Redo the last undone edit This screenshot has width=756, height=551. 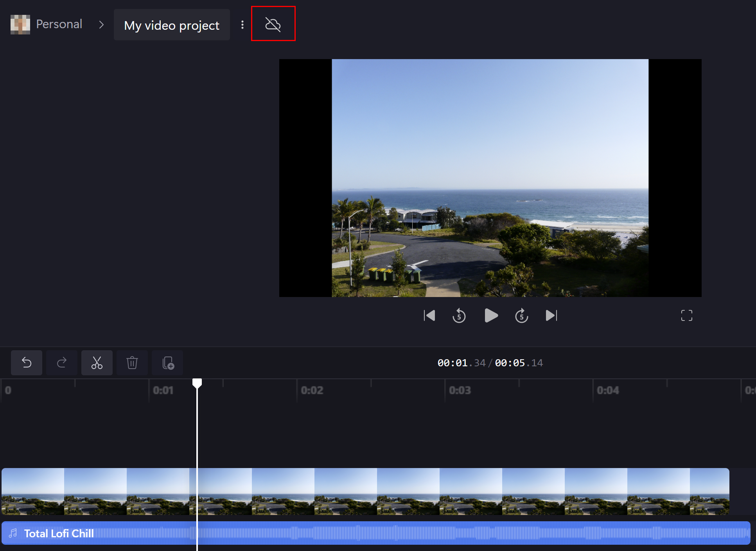(62, 363)
